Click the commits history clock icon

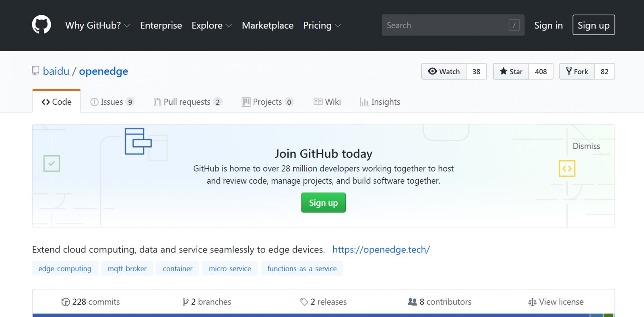65,302
